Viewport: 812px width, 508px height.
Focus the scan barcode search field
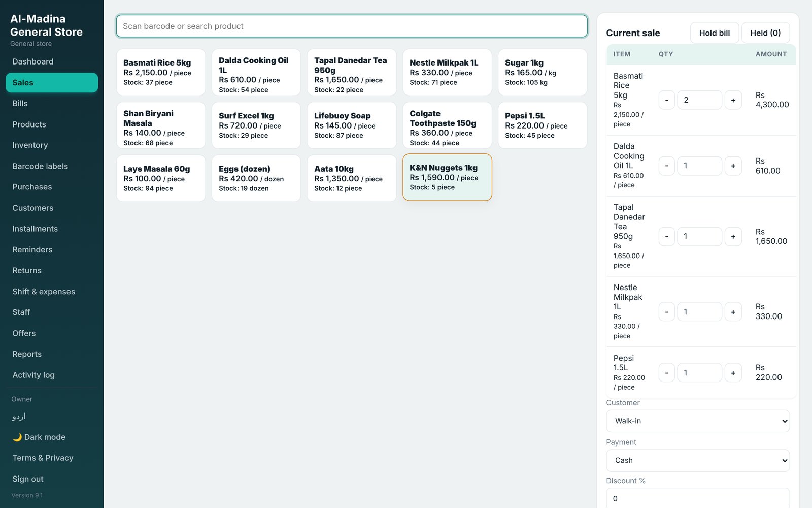pyautogui.click(x=352, y=26)
